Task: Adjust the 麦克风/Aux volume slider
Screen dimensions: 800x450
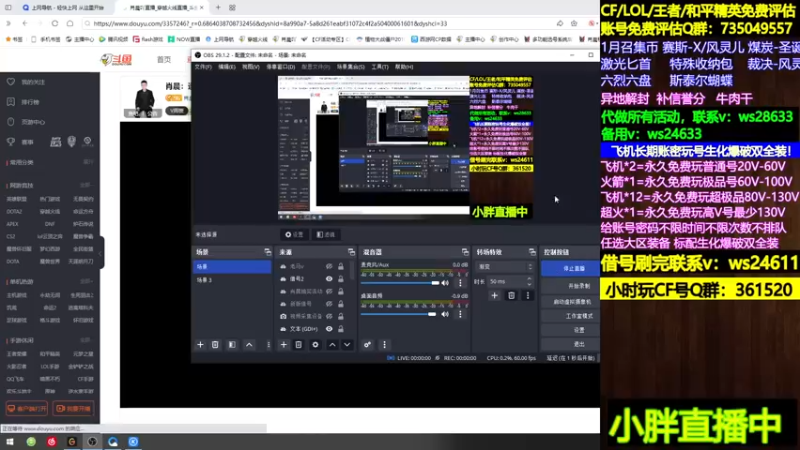Action: tap(400, 283)
